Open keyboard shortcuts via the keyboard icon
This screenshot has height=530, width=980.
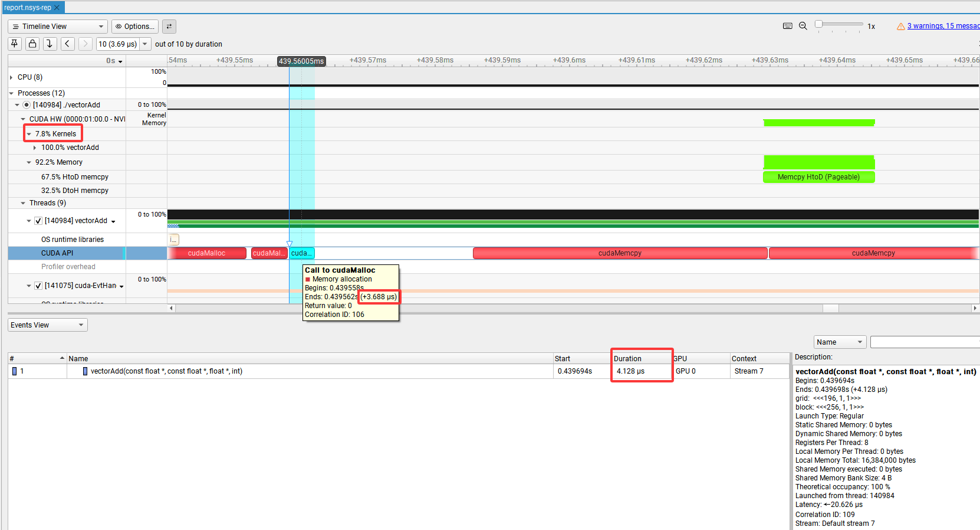click(x=787, y=26)
